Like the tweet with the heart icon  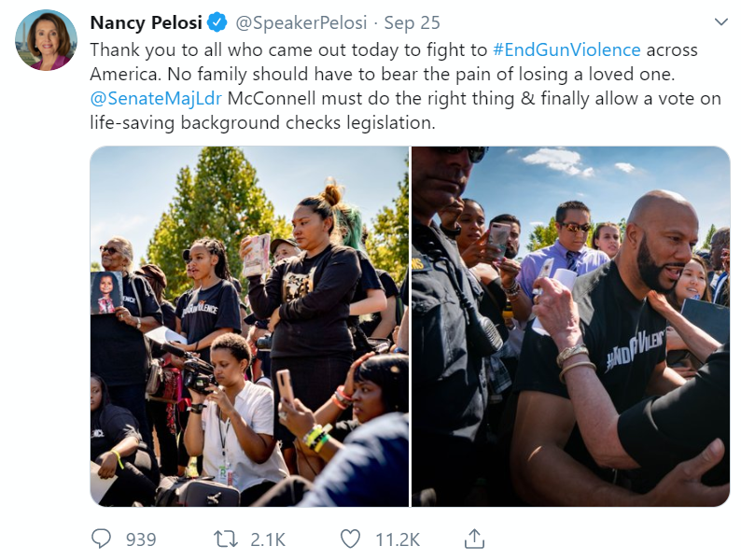point(350,539)
